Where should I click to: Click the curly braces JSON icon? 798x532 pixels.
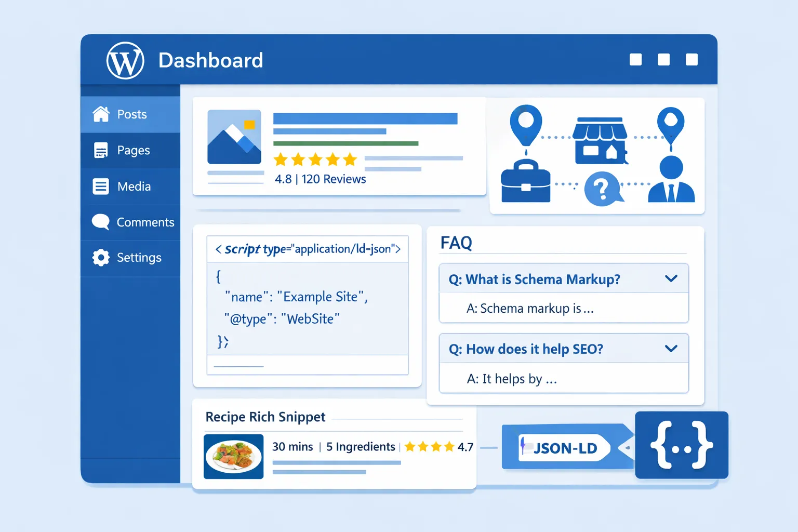click(681, 445)
